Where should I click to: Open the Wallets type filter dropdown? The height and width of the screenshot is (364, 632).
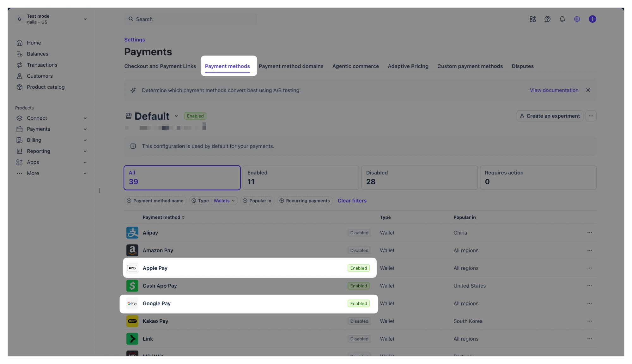tap(224, 201)
